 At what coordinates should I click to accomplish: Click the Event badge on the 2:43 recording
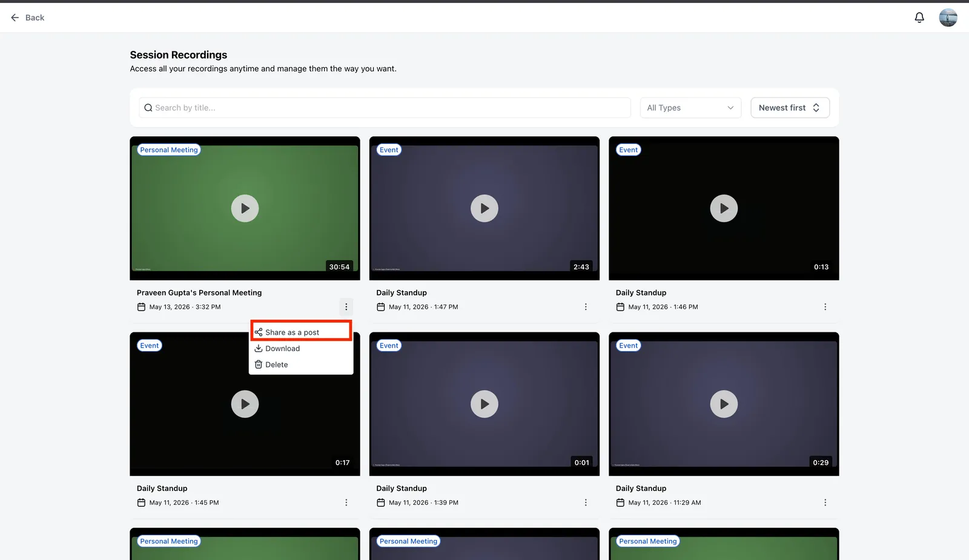coord(389,150)
